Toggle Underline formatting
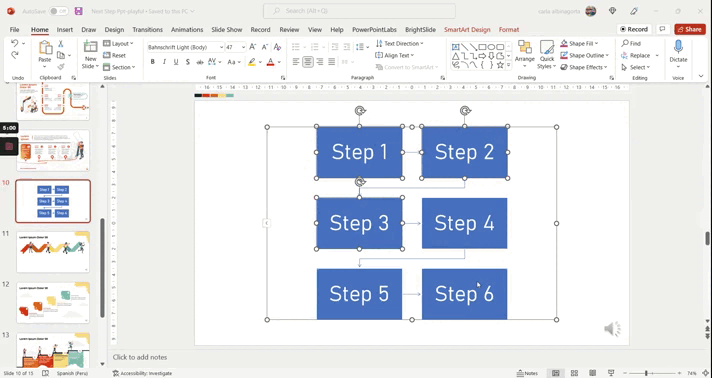This screenshot has height=378, width=712. click(x=176, y=62)
